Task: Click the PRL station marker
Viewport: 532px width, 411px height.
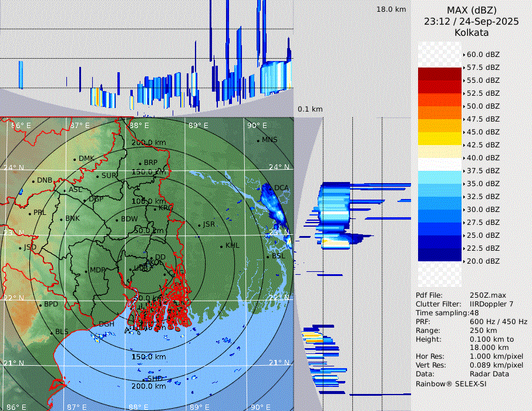Action: click(29, 213)
